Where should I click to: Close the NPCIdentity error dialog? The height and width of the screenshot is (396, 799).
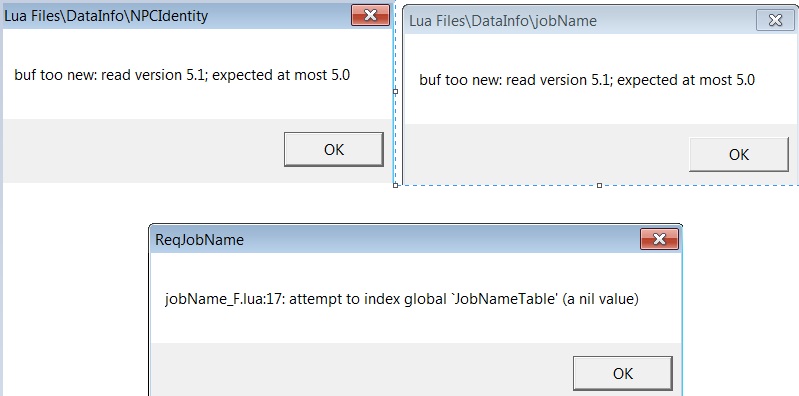tap(370, 16)
